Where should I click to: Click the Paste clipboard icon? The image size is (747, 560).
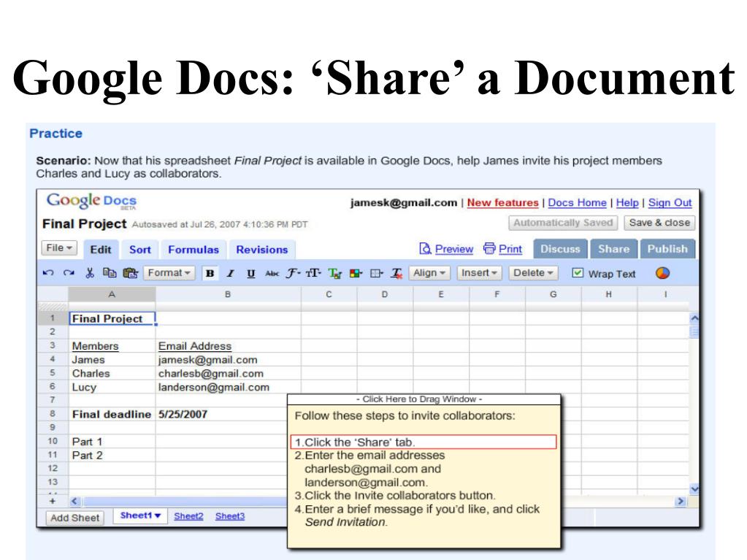(130, 273)
